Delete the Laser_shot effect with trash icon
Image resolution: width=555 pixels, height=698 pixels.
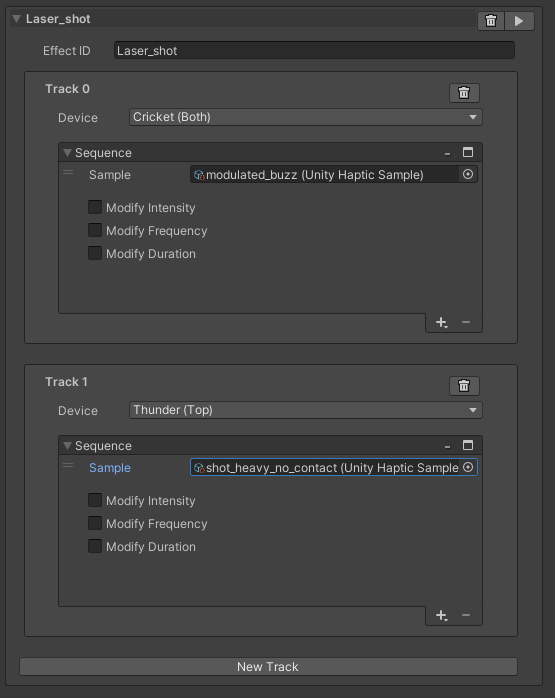tap(491, 20)
